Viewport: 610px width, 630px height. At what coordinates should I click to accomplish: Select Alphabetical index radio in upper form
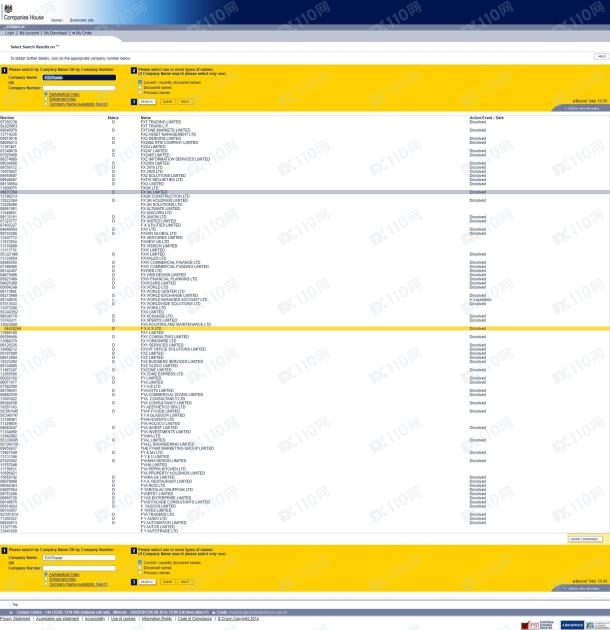[46, 94]
